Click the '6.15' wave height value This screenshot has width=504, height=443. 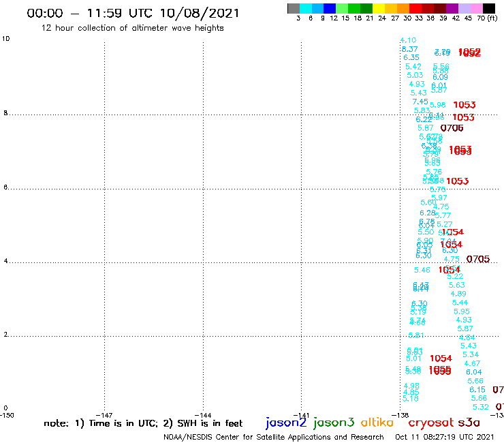click(477, 390)
